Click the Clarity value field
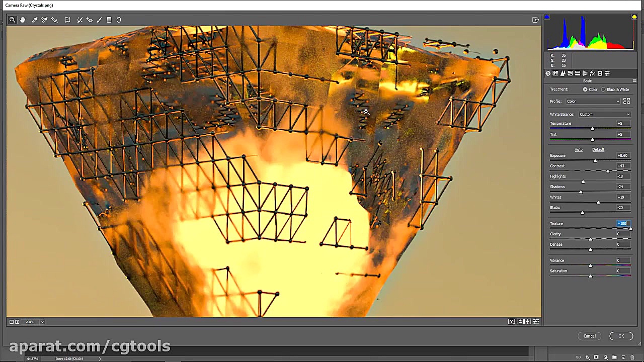 click(623, 234)
